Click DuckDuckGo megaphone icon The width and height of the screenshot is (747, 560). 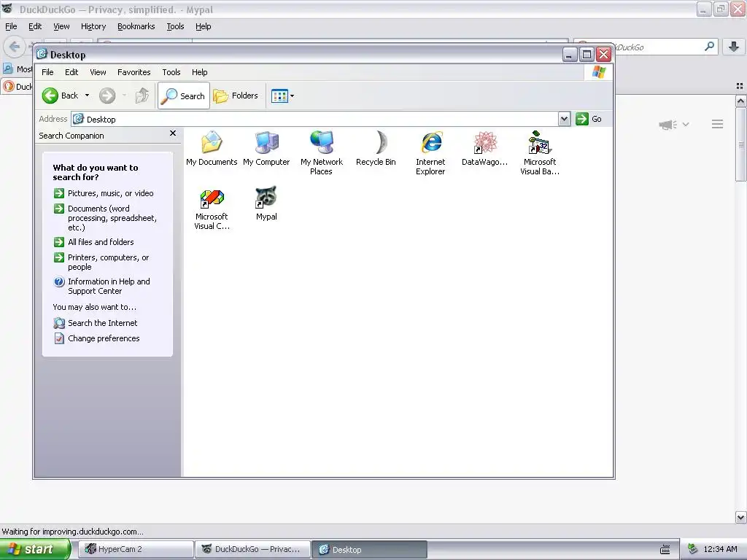668,124
